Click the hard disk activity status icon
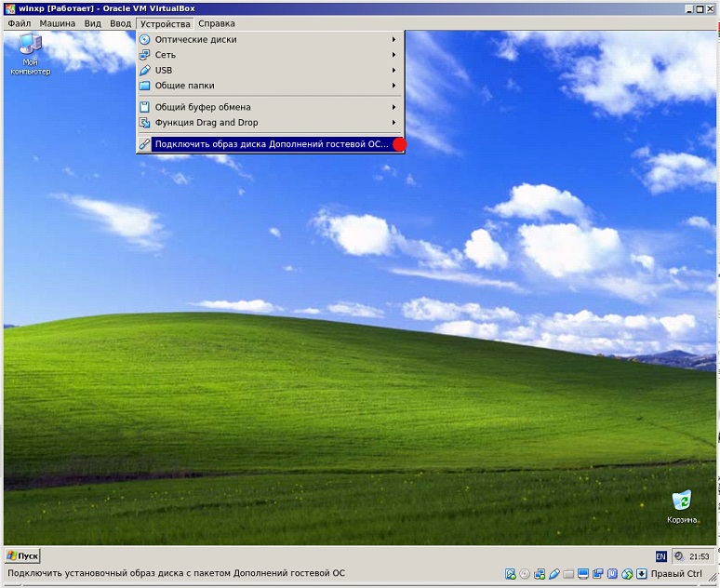This screenshot has height=588, width=720. tap(510, 574)
